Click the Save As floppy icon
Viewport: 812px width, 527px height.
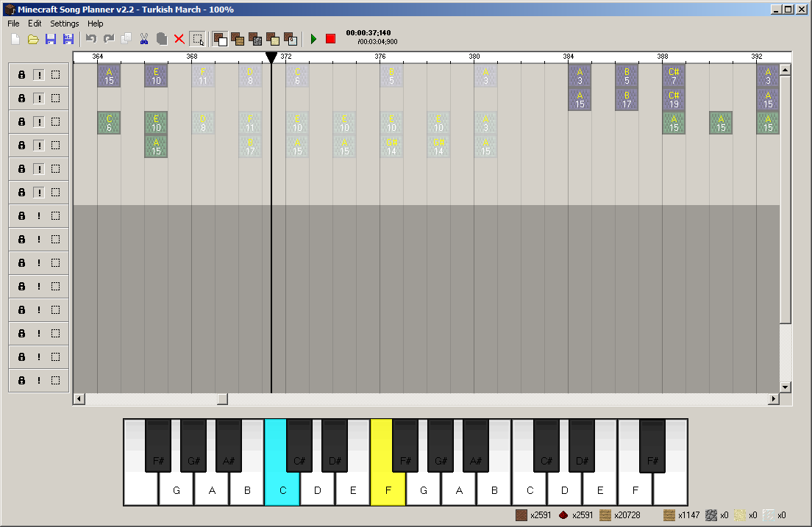coord(68,40)
